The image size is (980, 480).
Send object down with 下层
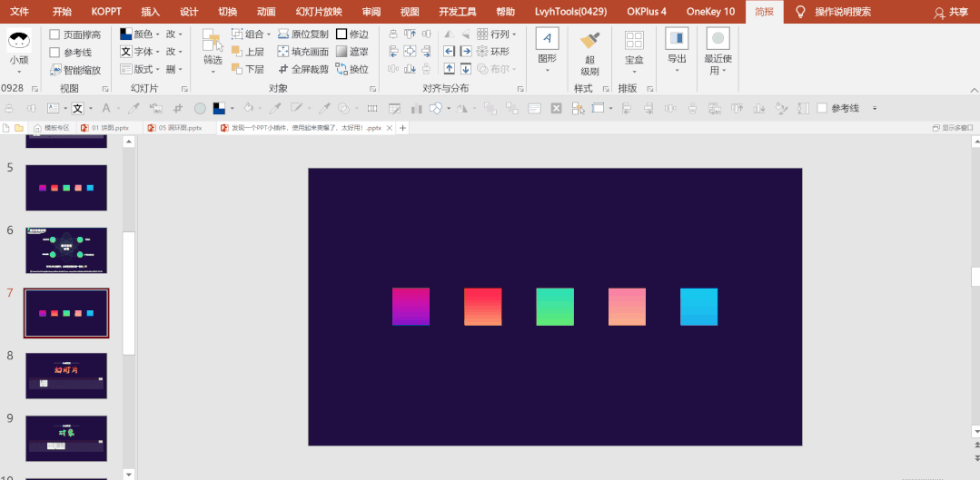pyautogui.click(x=248, y=69)
